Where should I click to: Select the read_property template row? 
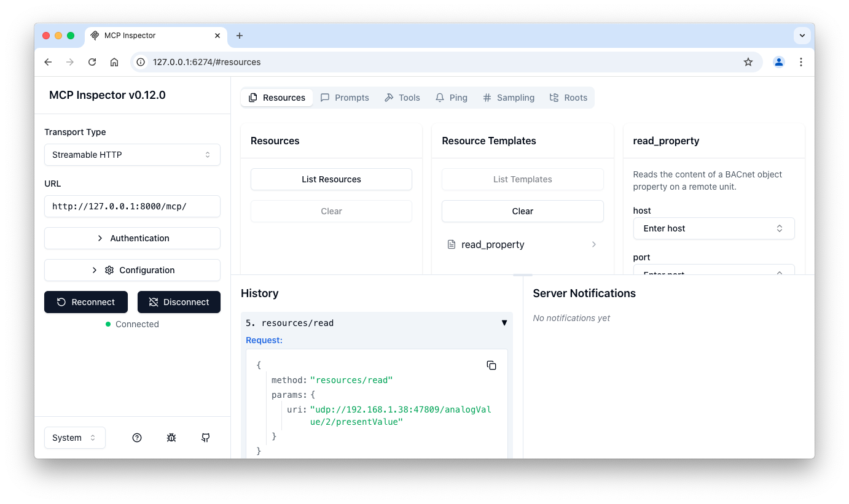523,244
